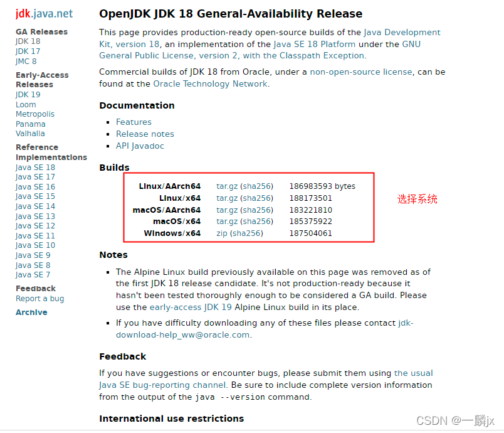Click the International use restrictions heading

(x=172, y=419)
